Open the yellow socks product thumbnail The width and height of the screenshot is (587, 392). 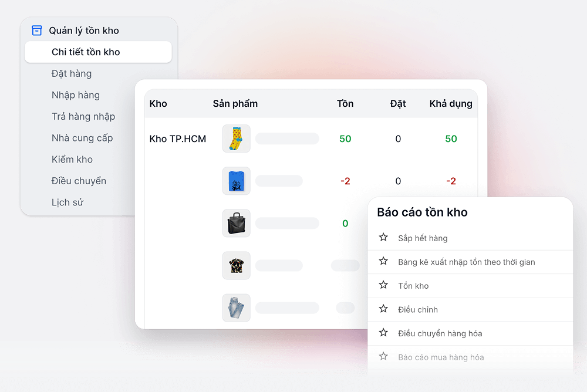click(x=236, y=138)
